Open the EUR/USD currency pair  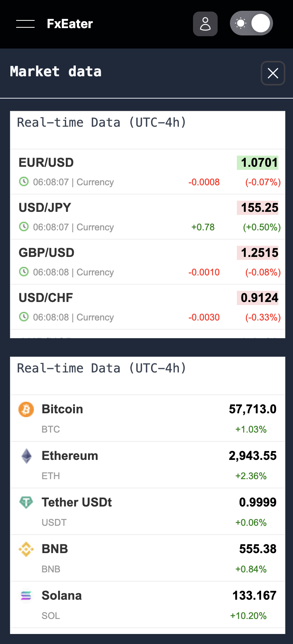point(46,163)
